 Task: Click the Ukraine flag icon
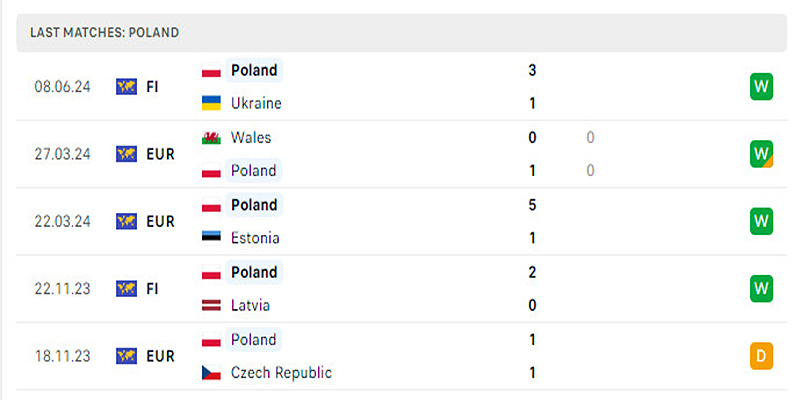[x=211, y=103]
